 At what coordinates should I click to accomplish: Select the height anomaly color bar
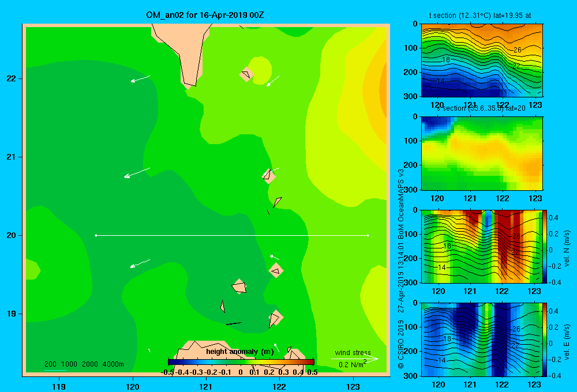click(x=241, y=362)
